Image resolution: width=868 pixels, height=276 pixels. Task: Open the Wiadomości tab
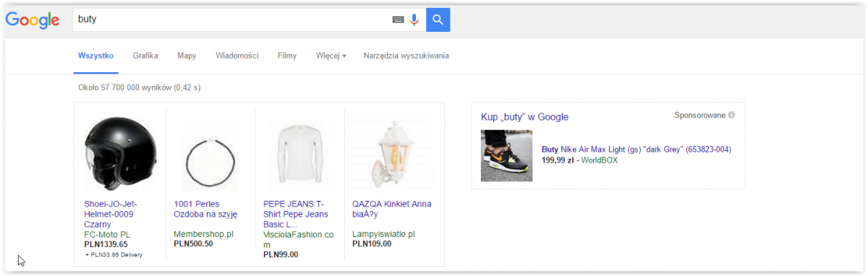(237, 56)
